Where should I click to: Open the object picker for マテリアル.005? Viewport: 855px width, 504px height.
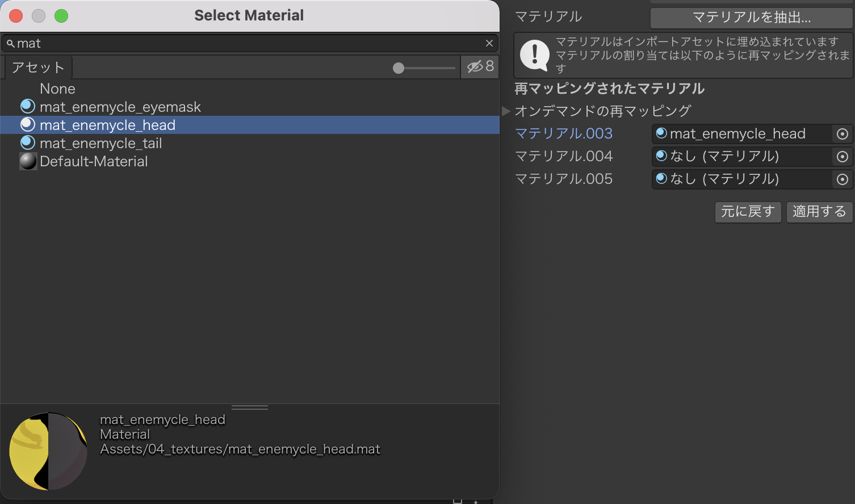[843, 179]
